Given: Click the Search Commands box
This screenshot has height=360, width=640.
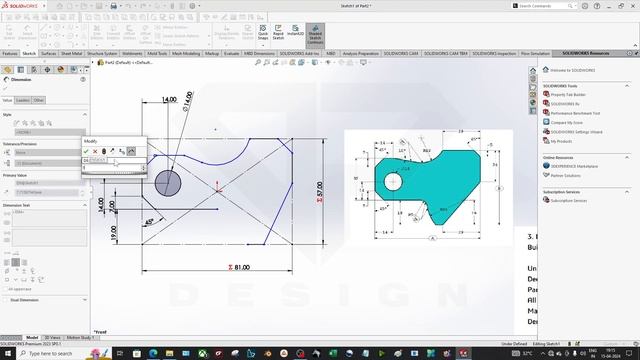Looking at the screenshot, I should (543, 6).
